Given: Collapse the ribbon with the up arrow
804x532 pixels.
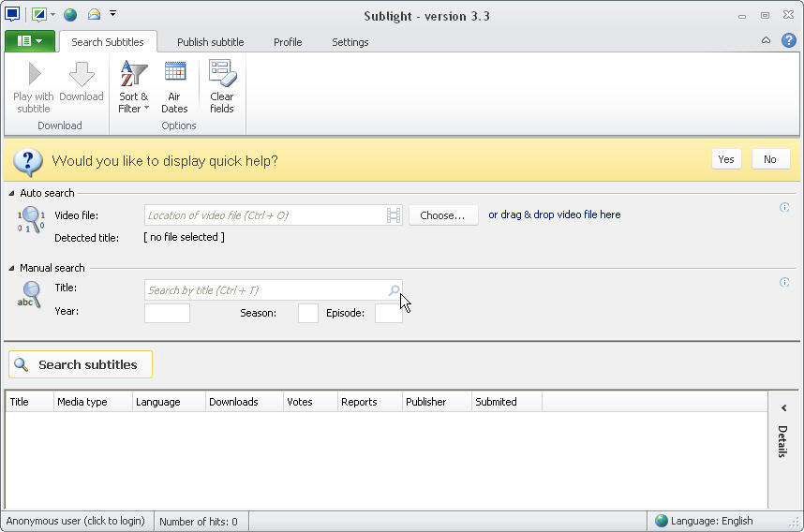Looking at the screenshot, I should [766, 40].
